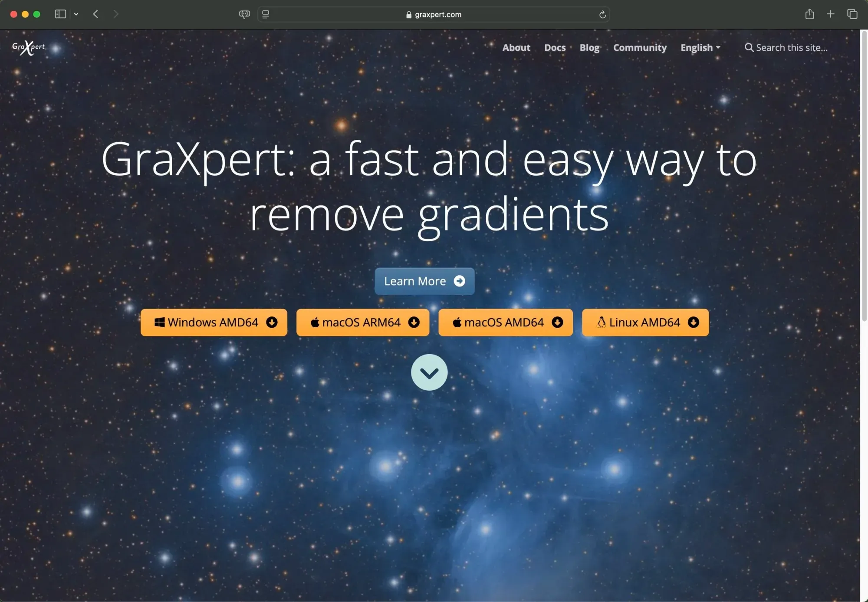Go back with the back arrow

pos(95,14)
